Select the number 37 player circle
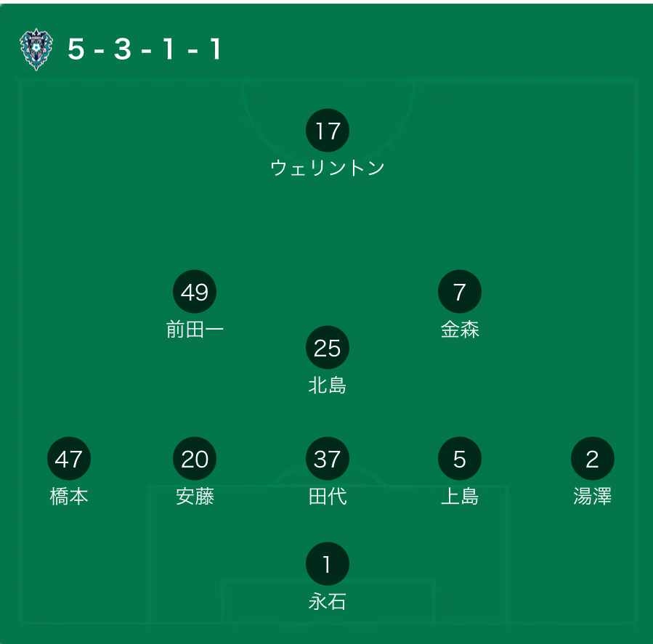 pyautogui.click(x=328, y=459)
